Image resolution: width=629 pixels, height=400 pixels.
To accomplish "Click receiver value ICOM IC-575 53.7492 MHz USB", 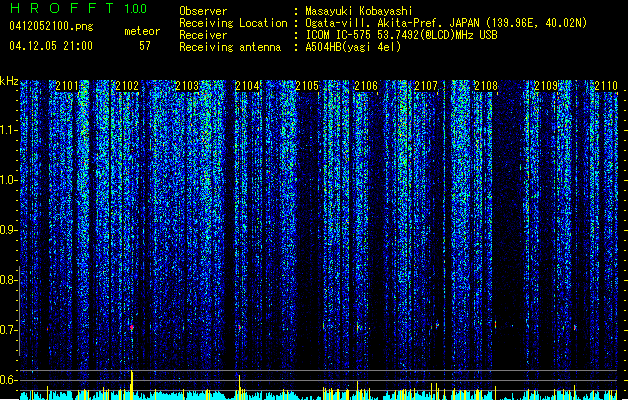I will 401,35.
